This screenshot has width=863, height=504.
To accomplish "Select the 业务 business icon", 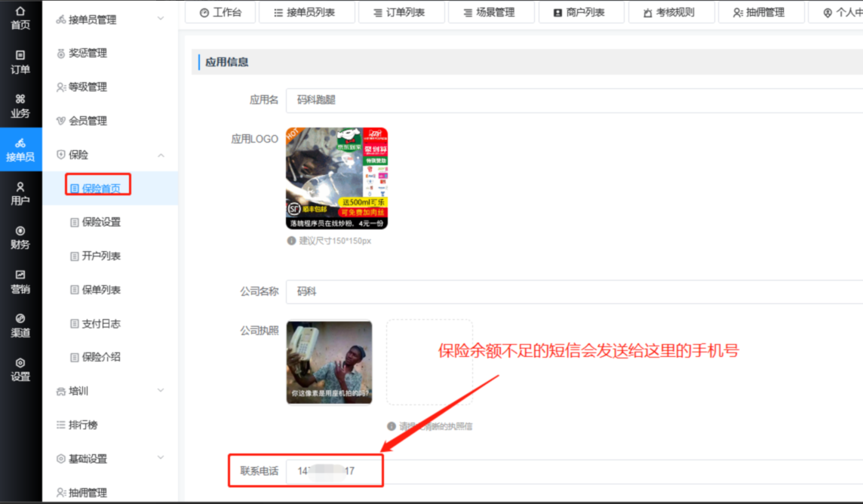I will (20, 100).
